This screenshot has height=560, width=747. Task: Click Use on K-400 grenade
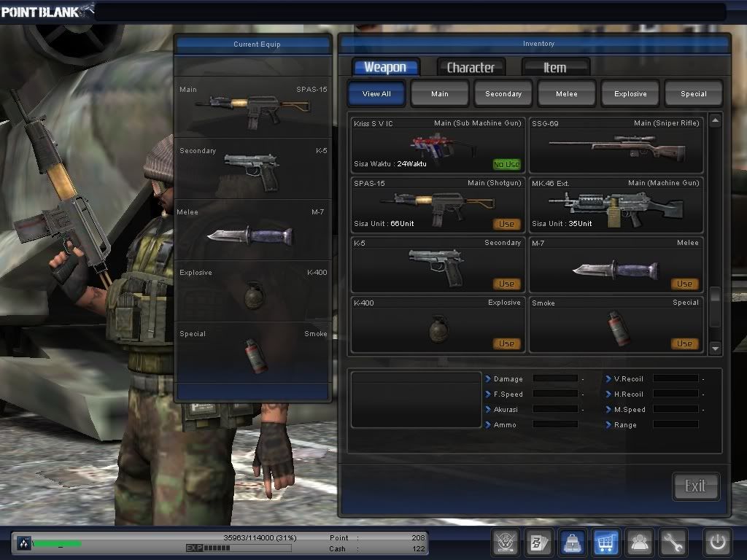click(x=506, y=343)
